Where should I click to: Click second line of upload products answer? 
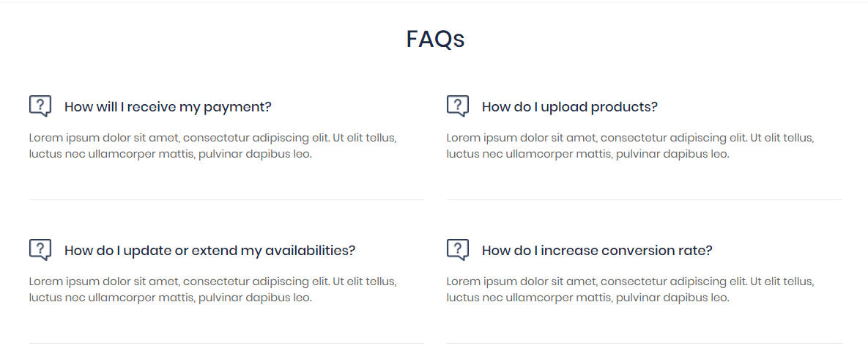pos(587,154)
